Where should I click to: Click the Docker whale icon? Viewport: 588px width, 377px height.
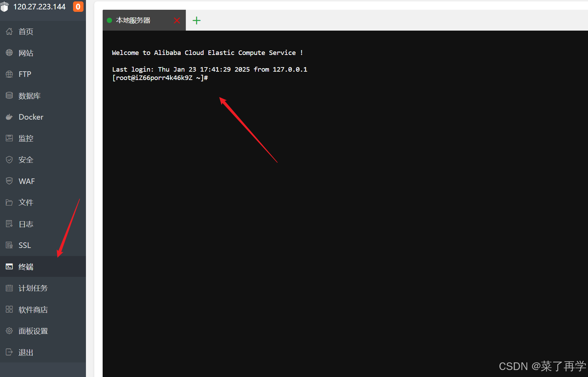[x=9, y=117]
